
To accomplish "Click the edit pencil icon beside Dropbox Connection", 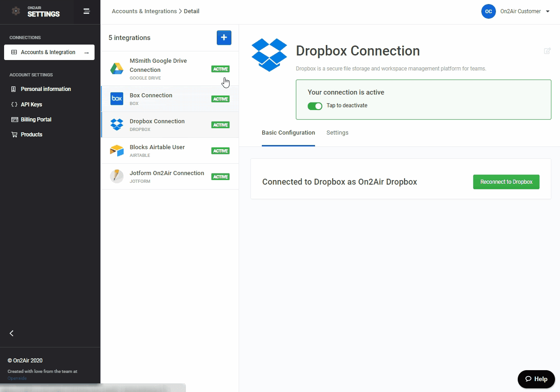I will (547, 51).
